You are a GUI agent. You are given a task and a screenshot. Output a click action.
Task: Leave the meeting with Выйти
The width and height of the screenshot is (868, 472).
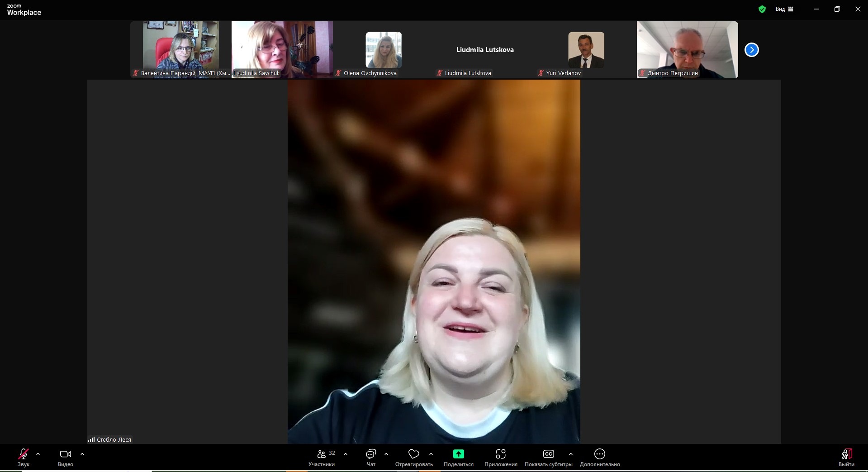[x=846, y=457]
